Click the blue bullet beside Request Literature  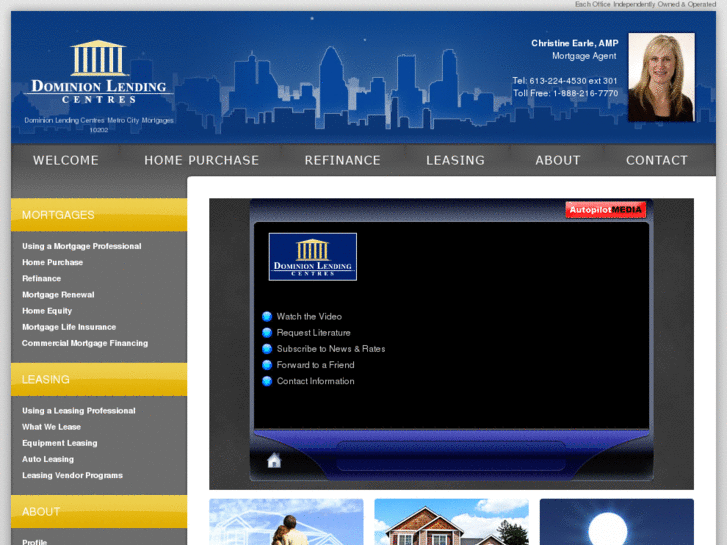coord(267,333)
